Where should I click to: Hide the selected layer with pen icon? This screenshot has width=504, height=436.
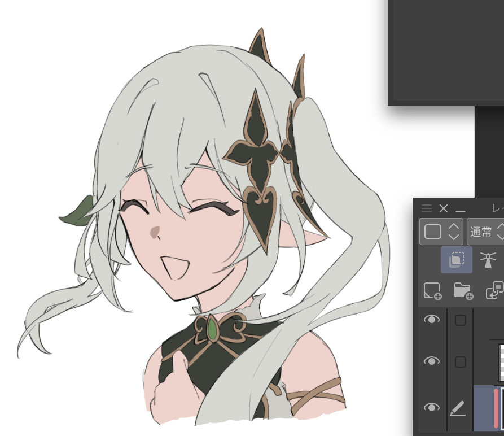click(432, 407)
